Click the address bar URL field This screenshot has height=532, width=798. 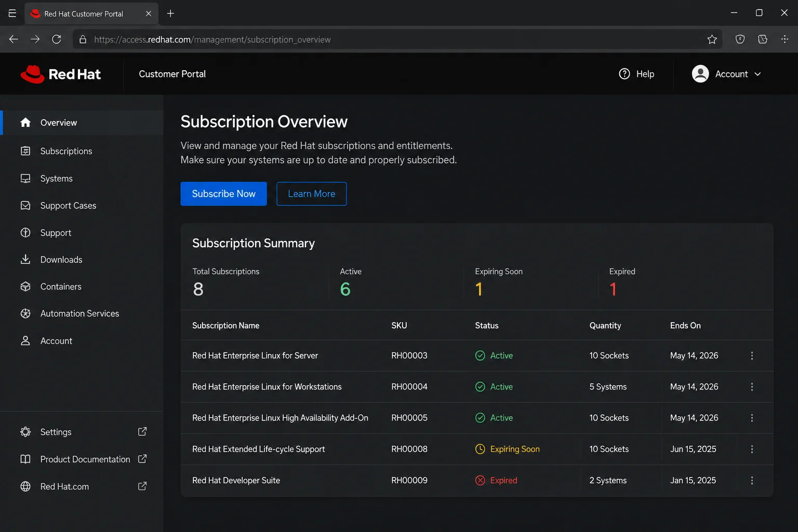coord(397,39)
